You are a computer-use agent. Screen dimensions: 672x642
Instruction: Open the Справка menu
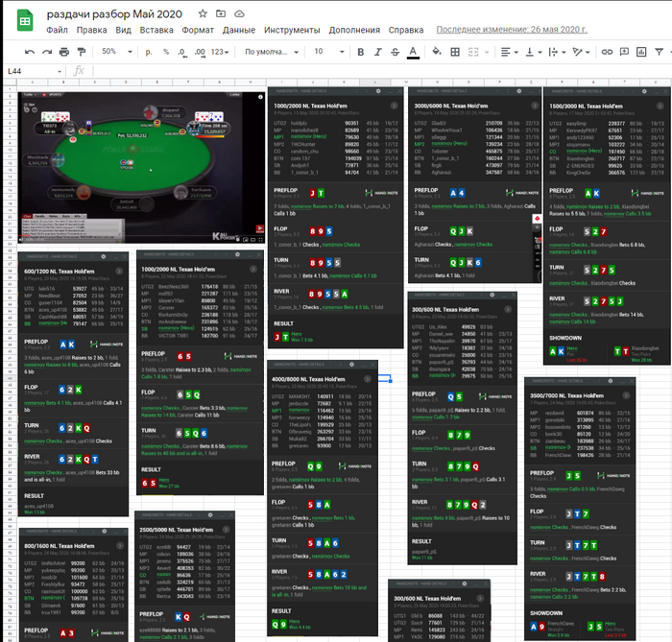406,30
